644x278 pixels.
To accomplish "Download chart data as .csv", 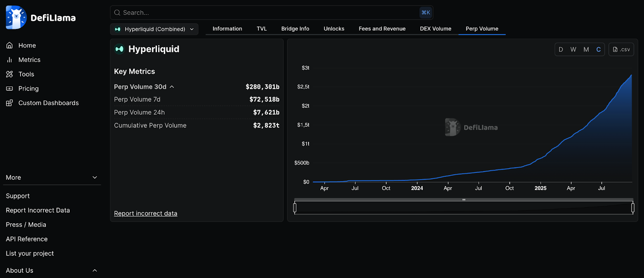I will pos(621,49).
